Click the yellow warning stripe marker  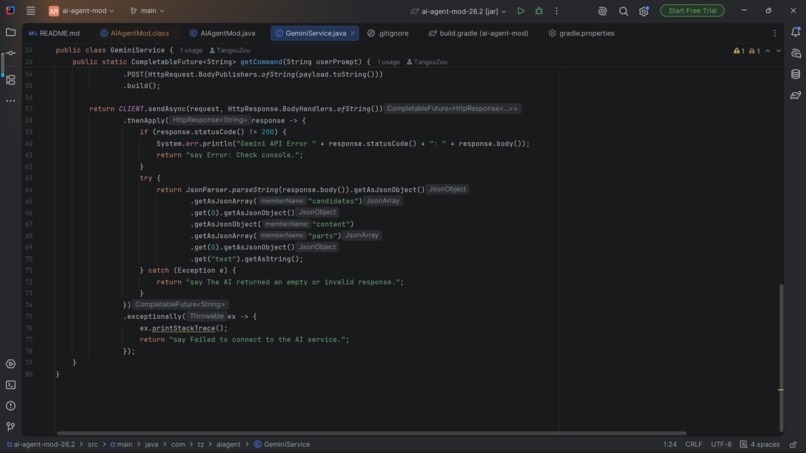click(x=781, y=390)
